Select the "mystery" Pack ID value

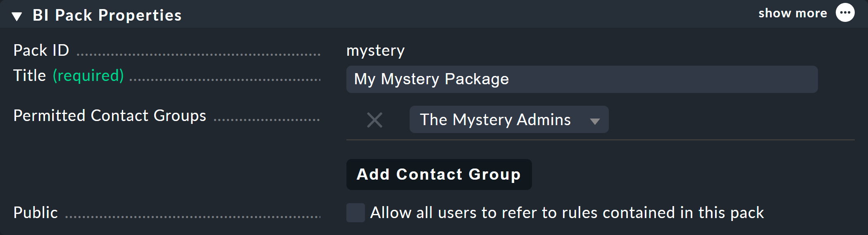point(375,50)
